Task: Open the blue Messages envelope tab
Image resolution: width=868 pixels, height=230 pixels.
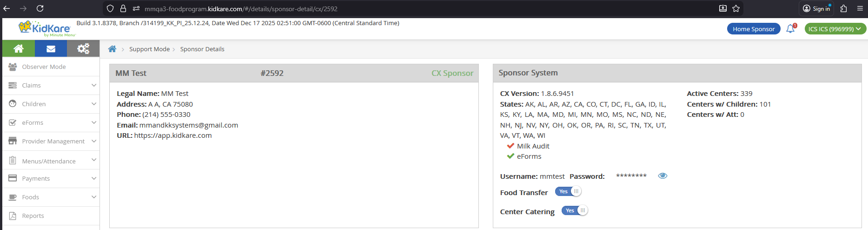Action: click(x=51, y=48)
